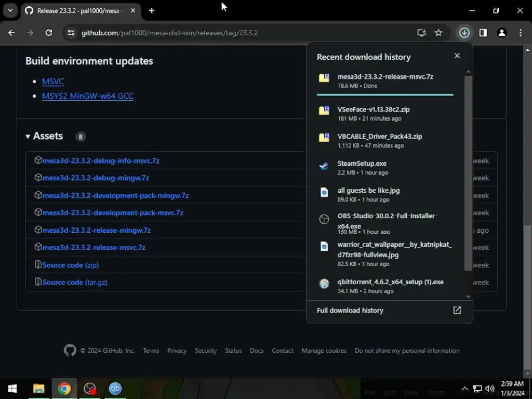Open the Contact footer link

[282, 351]
